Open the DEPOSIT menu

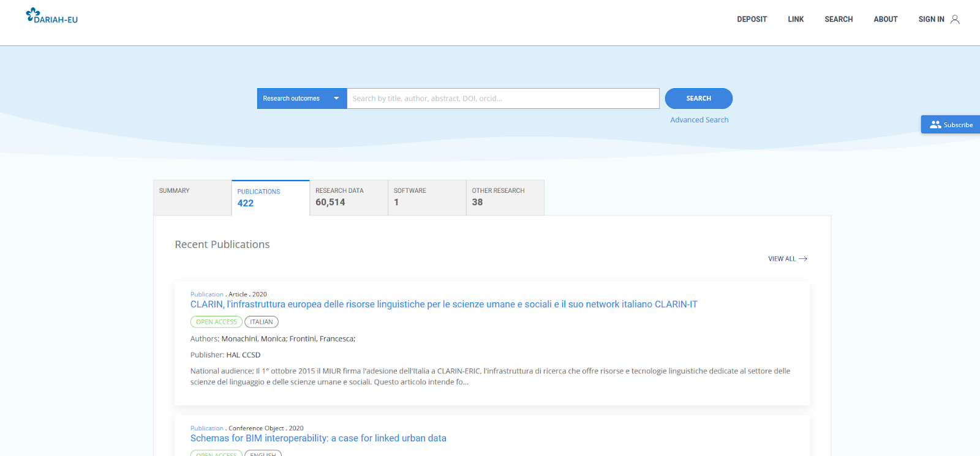click(x=752, y=20)
